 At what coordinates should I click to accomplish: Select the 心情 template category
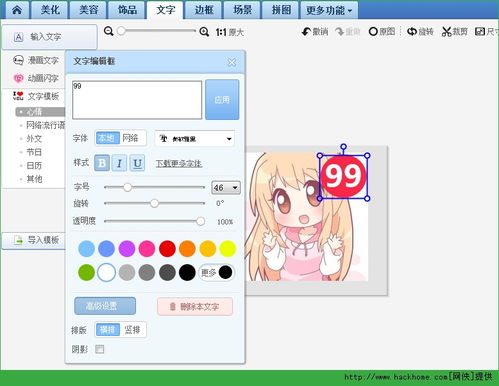coord(40,112)
